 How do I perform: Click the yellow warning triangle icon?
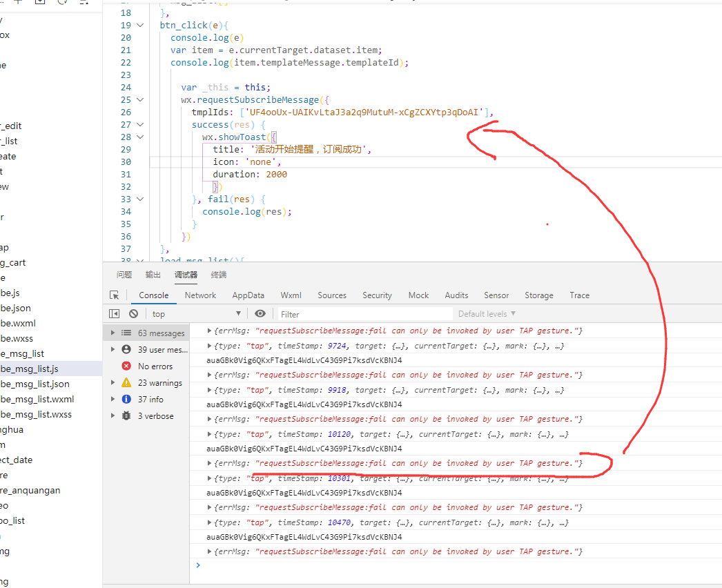[x=126, y=382]
